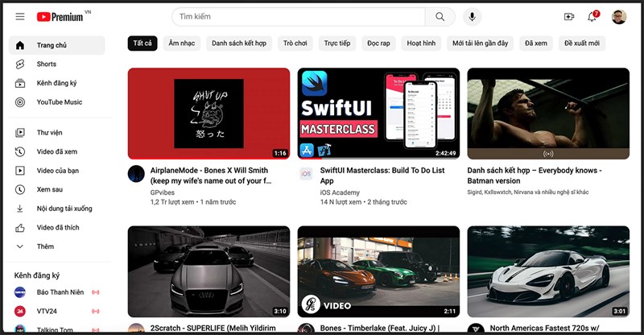
Task: Click the Nội dung tải xuống download icon
Action: 20,209
